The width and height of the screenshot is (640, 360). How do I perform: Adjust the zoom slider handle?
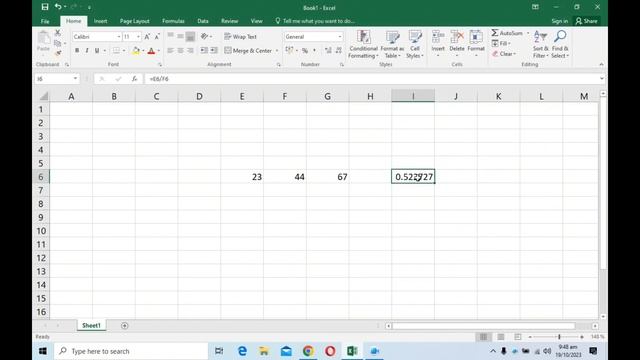[x=559, y=337]
